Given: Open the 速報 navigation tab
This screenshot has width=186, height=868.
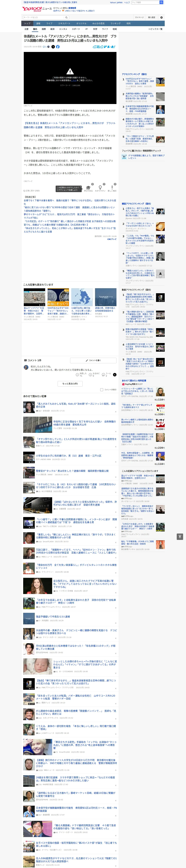Looking at the screenshot, I should tap(38, 24).
